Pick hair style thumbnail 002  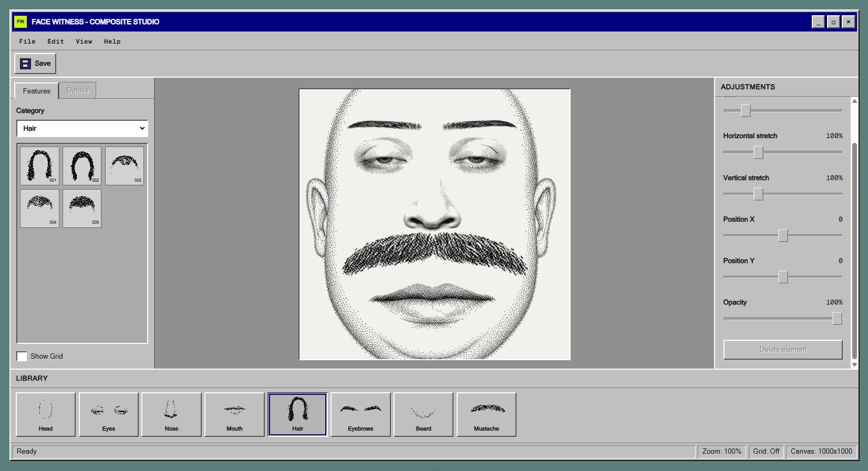pyautogui.click(x=82, y=166)
